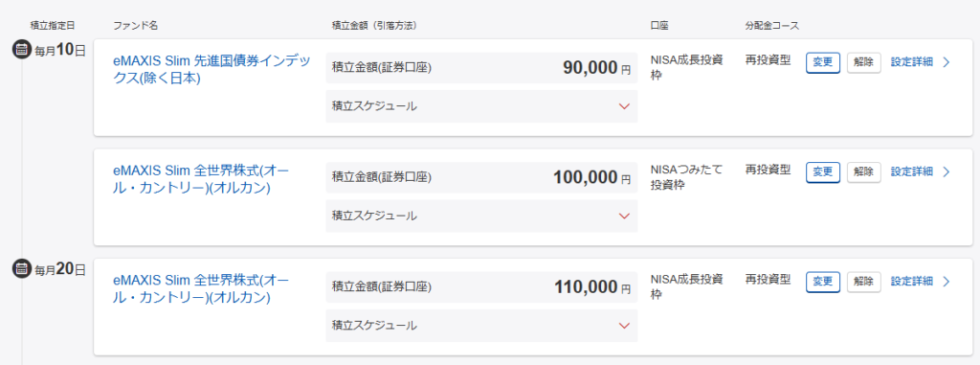Click 解除 for the 110,000円 オルカン fund

(x=864, y=282)
